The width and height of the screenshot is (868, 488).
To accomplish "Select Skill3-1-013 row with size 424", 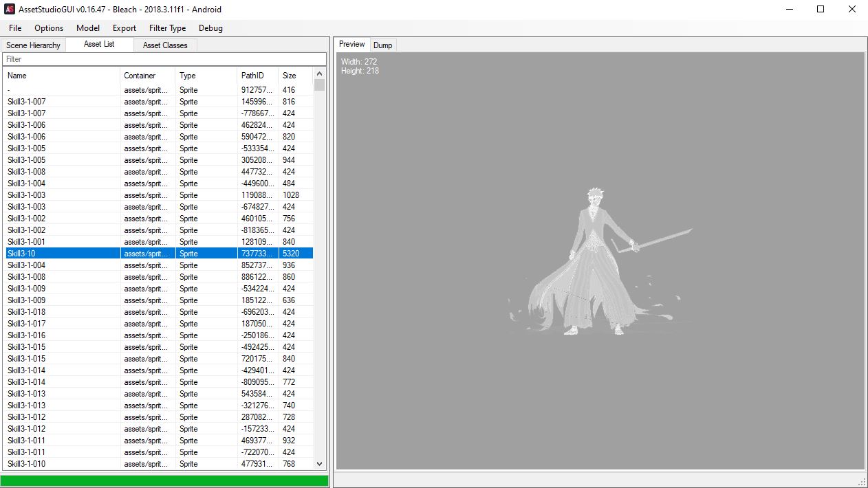I will point(159,394).
